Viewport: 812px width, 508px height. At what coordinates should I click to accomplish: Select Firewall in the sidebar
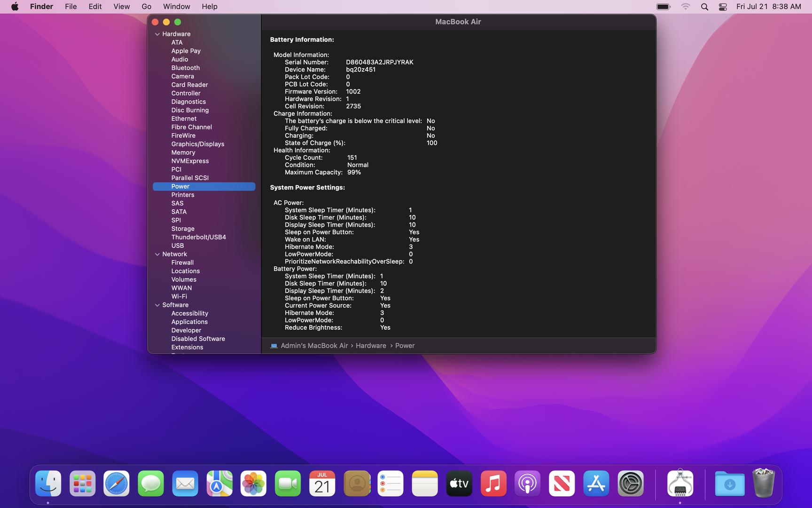[182, 262]
